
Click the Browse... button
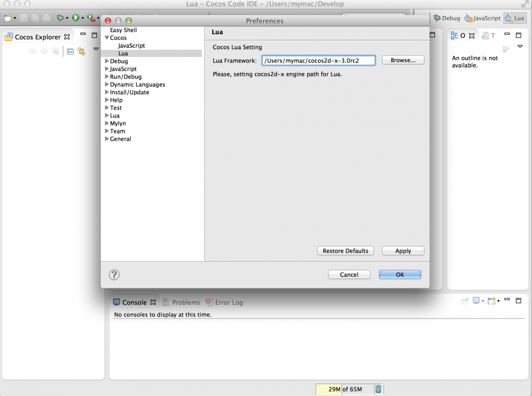click(403, 60)
